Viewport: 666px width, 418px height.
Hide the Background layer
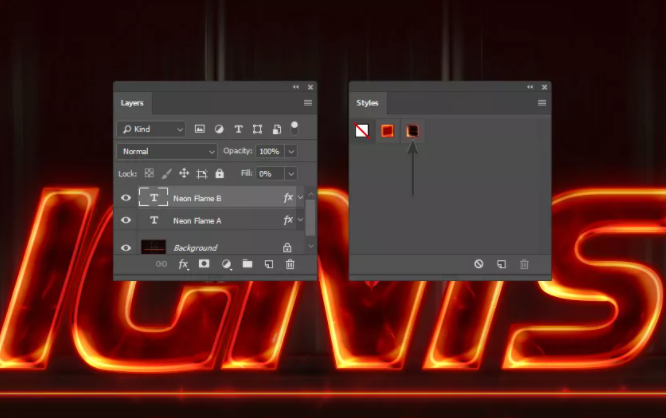click(126, 248)
